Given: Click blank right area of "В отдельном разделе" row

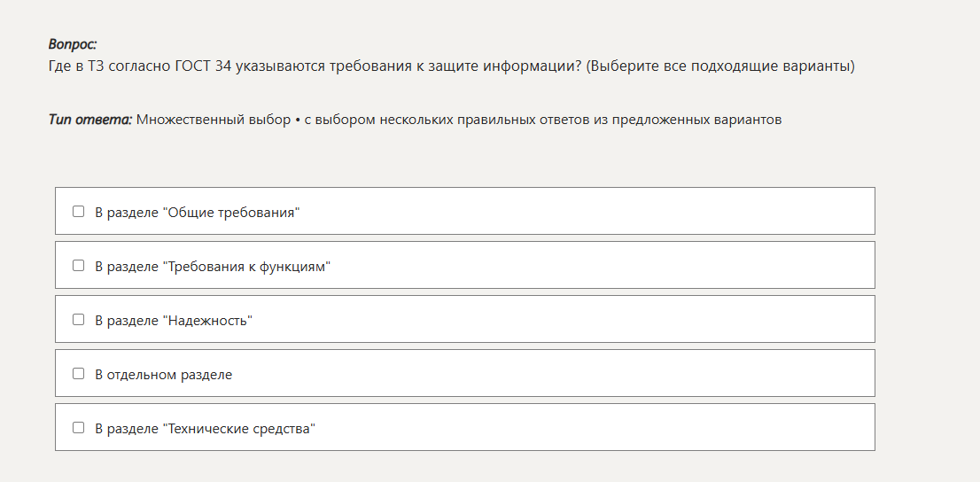Looking at the screenshot, I should [x=620, y=374].
